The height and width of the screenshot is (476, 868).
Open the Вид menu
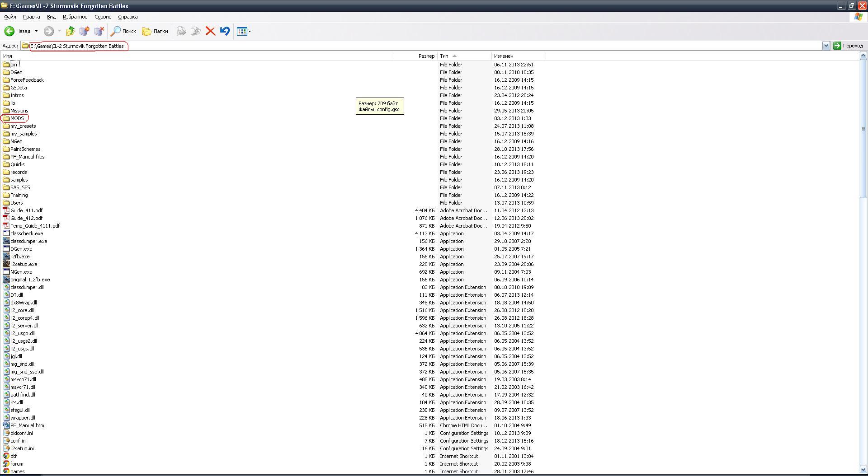(51, 17)
